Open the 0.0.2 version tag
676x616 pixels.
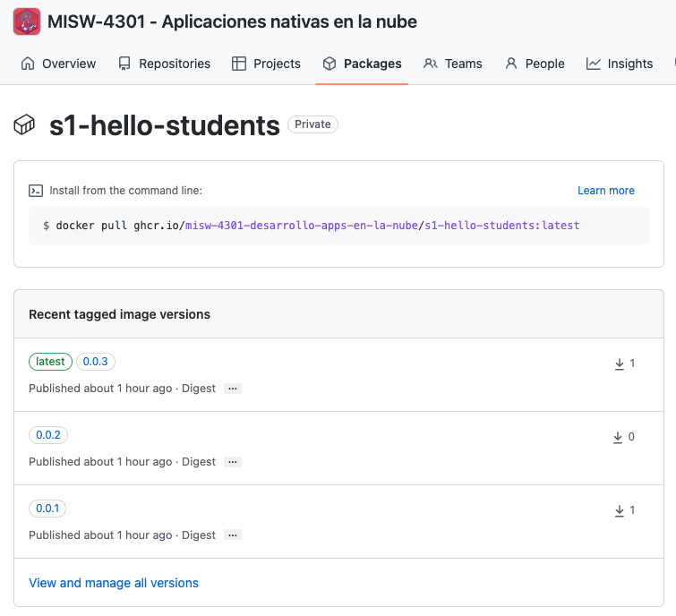pos(48,434)
